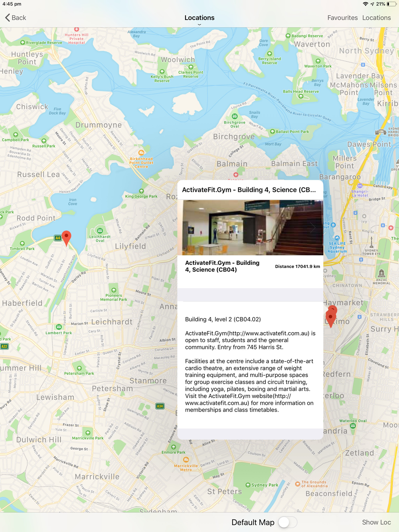This screenshot has width=399, height=532.
Task: Select the red map pin at Ultimo
Action: point(331,317)
